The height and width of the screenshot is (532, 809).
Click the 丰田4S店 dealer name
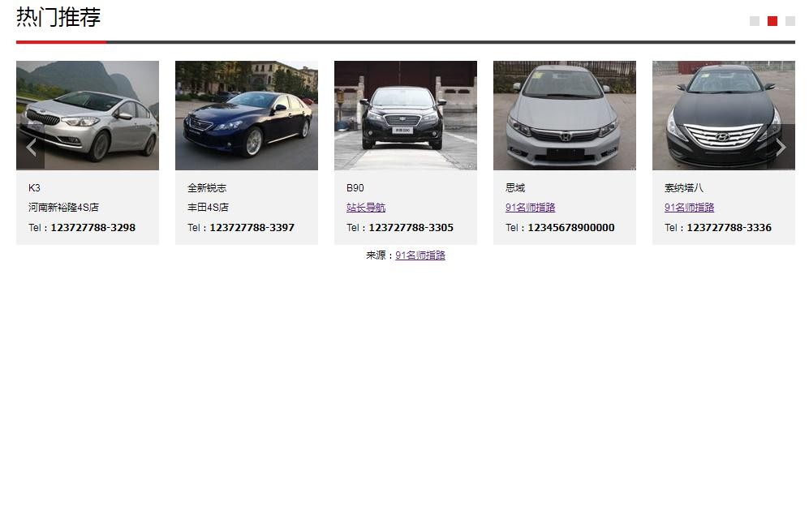point(208,208)
